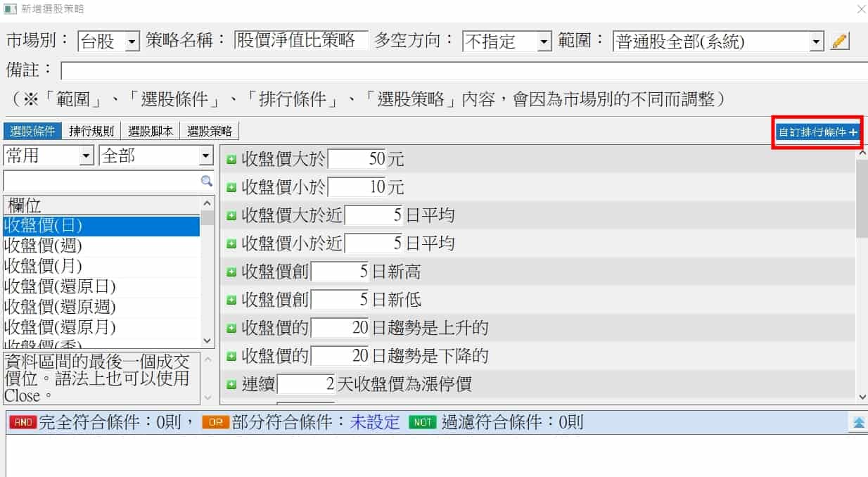Click the magnifier search icon in field filter

coord(206,181)
